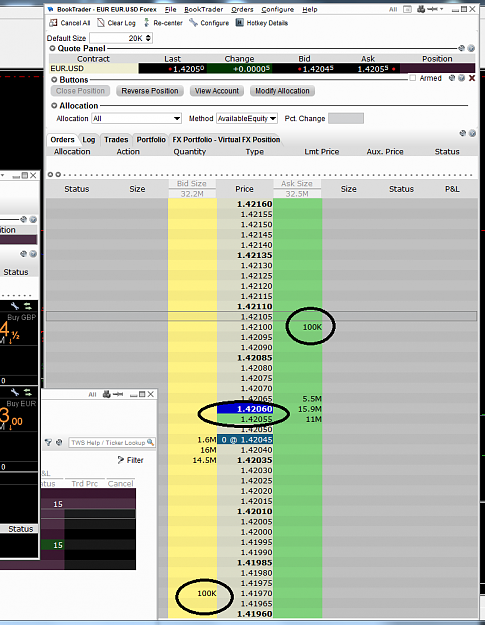Click the wrench icon above Buy EUR
Screen dimensions: 485x625
pos(15,392)
